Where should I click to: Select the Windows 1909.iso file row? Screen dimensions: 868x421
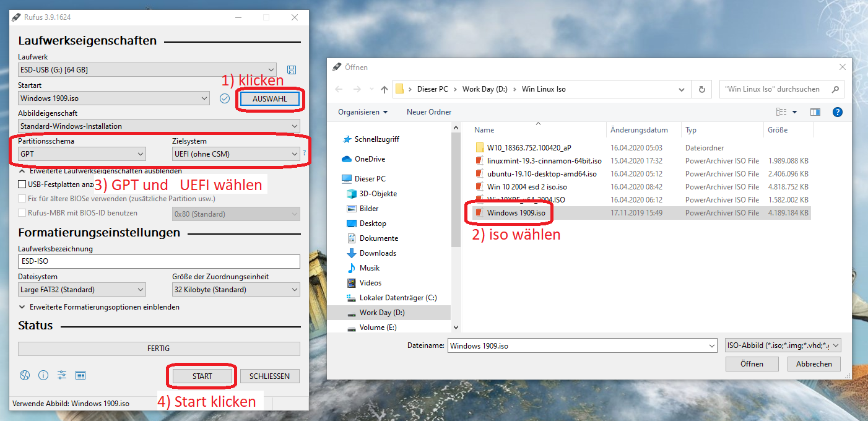(x=641, y=212)
